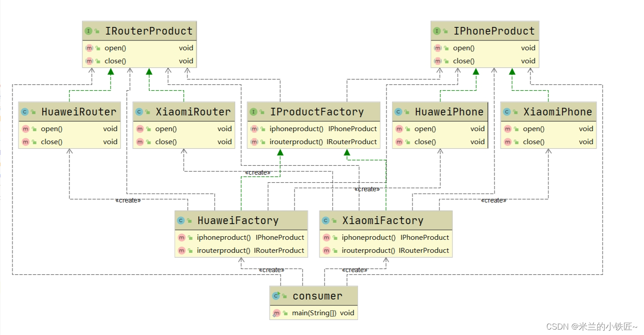644x335 pixels.
Task: Click method icon beside HuaweiPhone open()
Action: coord(399,129)
